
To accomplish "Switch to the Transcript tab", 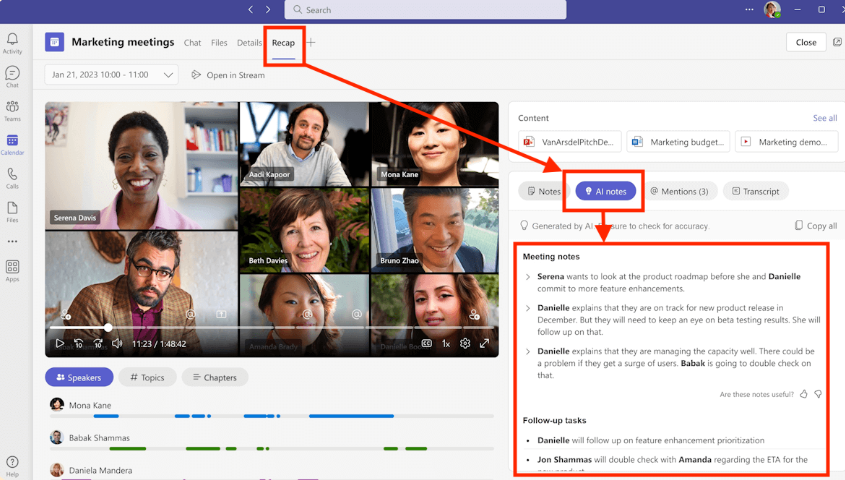I will click(755, 191).
